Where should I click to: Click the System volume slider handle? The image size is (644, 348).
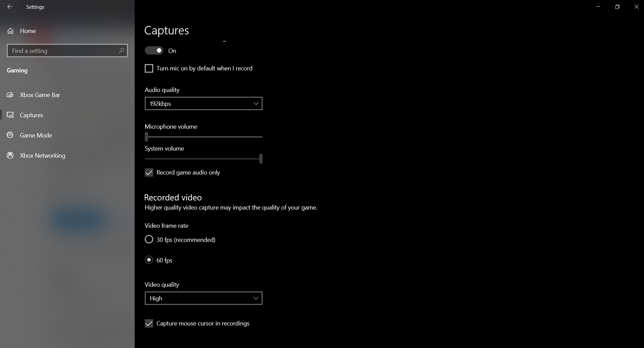(x=261, y=159)
